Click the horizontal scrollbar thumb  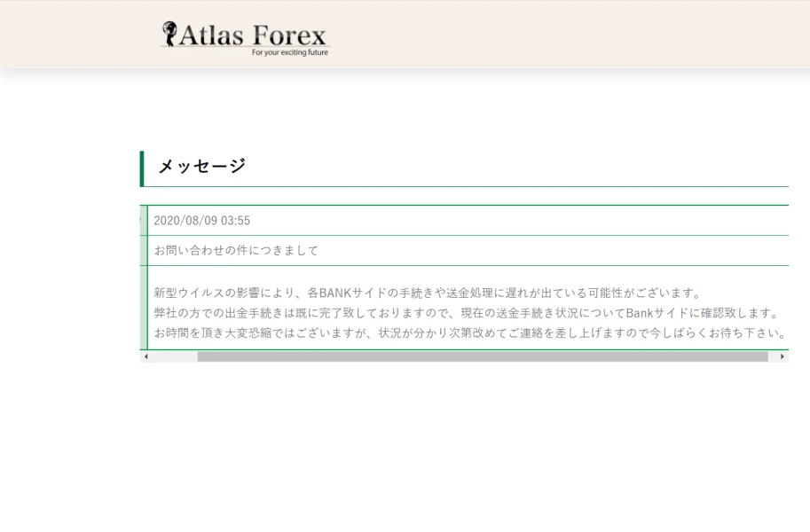(x=482, y=356)
